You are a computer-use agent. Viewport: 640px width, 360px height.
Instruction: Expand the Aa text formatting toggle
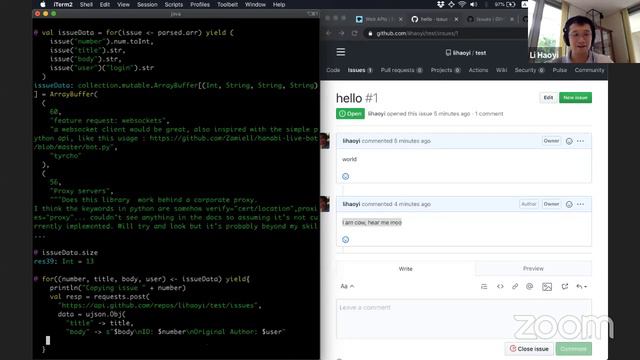(347, 286)
